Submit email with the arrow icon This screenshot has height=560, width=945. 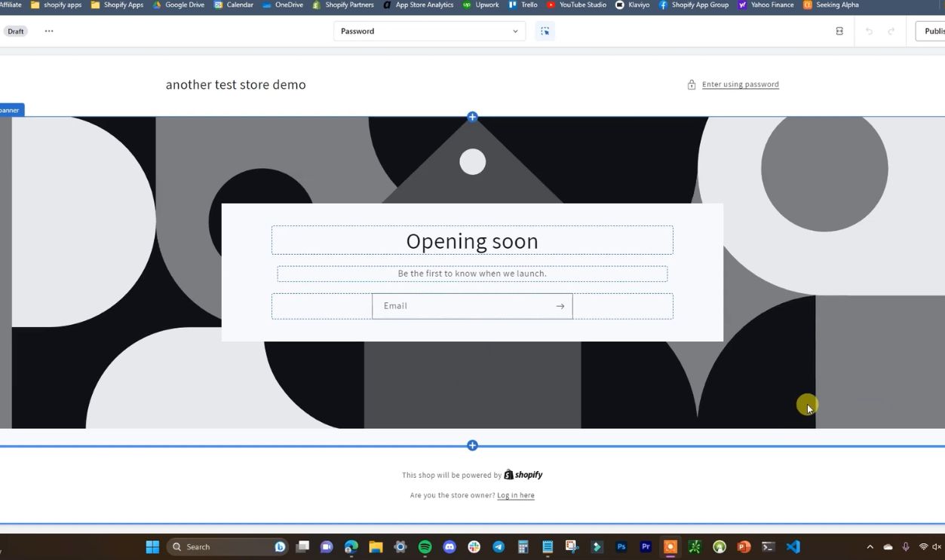[560, 306]
